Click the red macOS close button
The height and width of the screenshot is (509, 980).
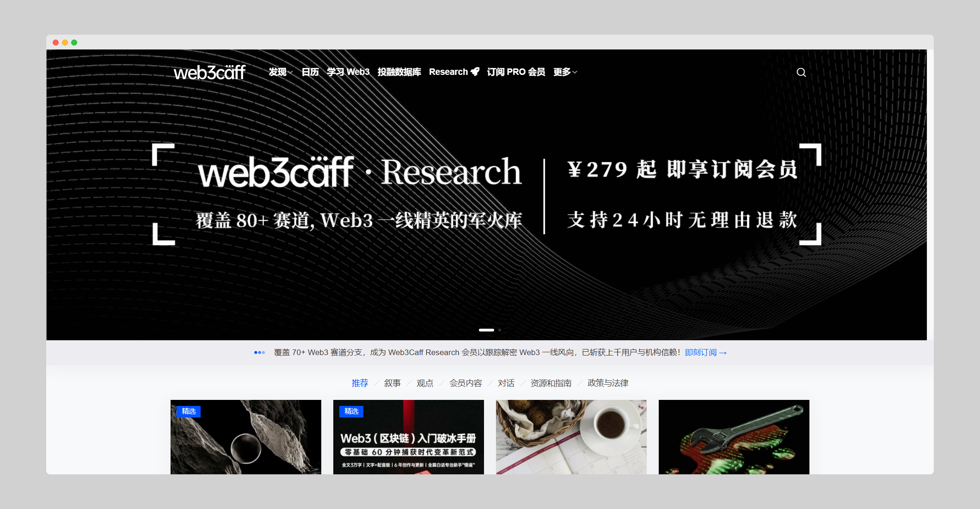pyautogui.click(x=56, y=43)
